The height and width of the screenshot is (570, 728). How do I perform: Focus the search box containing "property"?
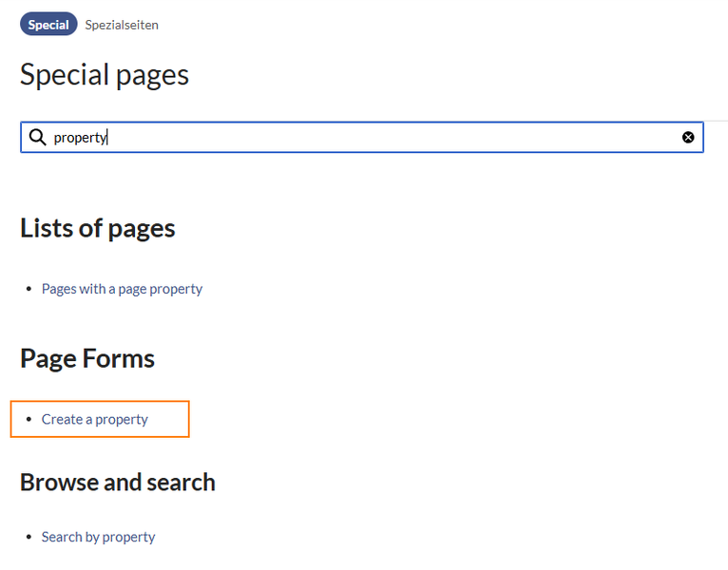380,138
